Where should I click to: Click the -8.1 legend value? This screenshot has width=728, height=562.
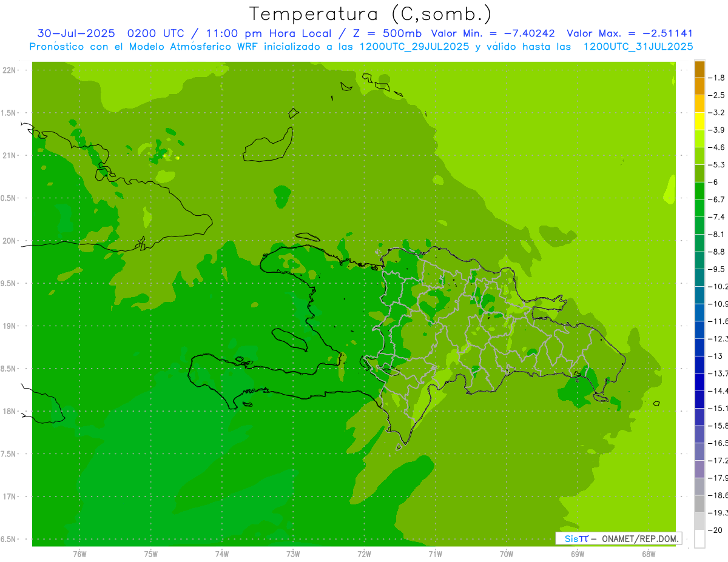click(x=717, y=234)
